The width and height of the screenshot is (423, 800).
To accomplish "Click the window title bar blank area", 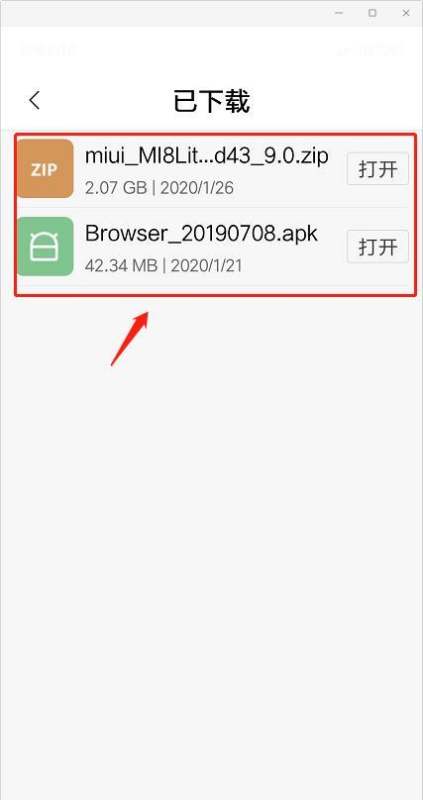I will (163, 13).
